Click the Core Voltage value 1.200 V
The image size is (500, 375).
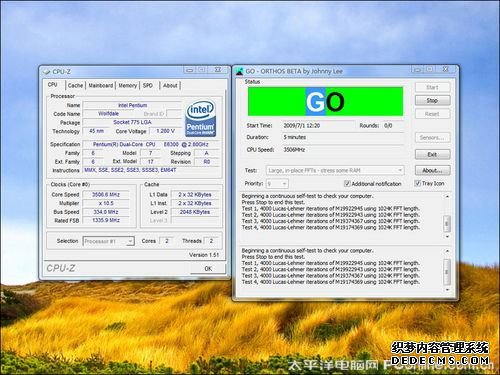click(165, 131)
